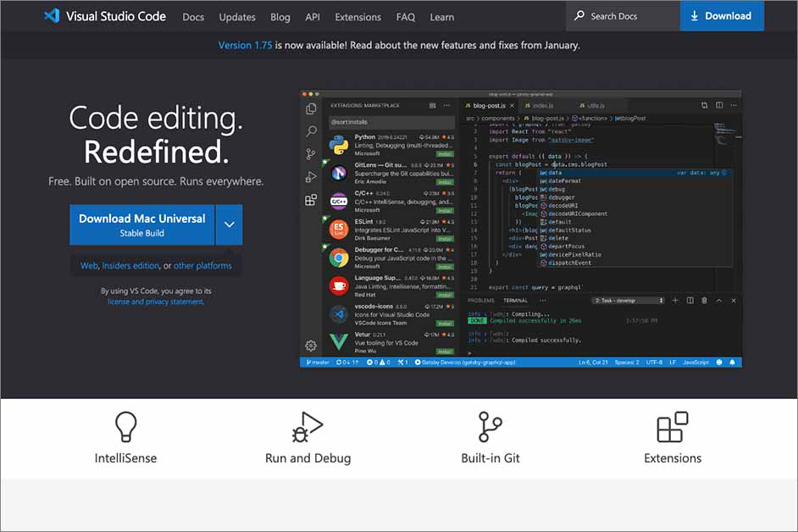
Task: Follow the Insiders edition link
Action: click(130, 266)
